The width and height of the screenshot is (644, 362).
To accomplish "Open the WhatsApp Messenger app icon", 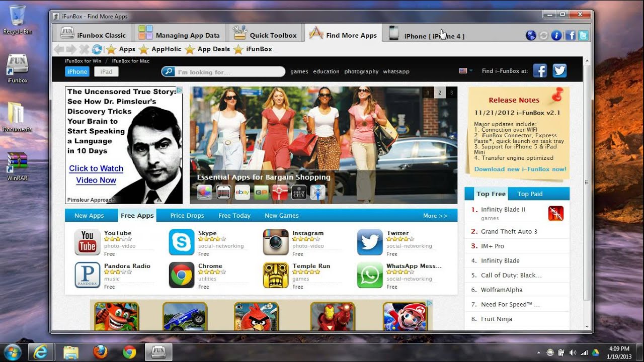I will tap(370, 275).
